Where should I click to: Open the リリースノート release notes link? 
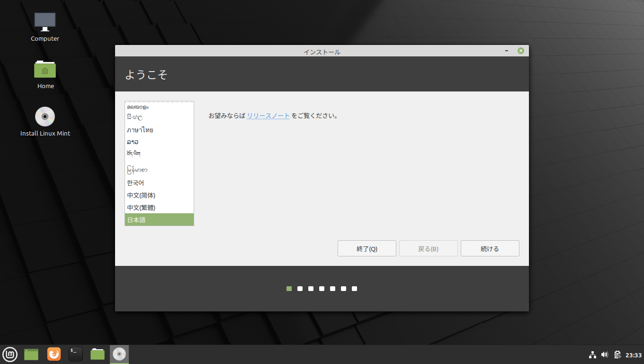coord(268,116)
